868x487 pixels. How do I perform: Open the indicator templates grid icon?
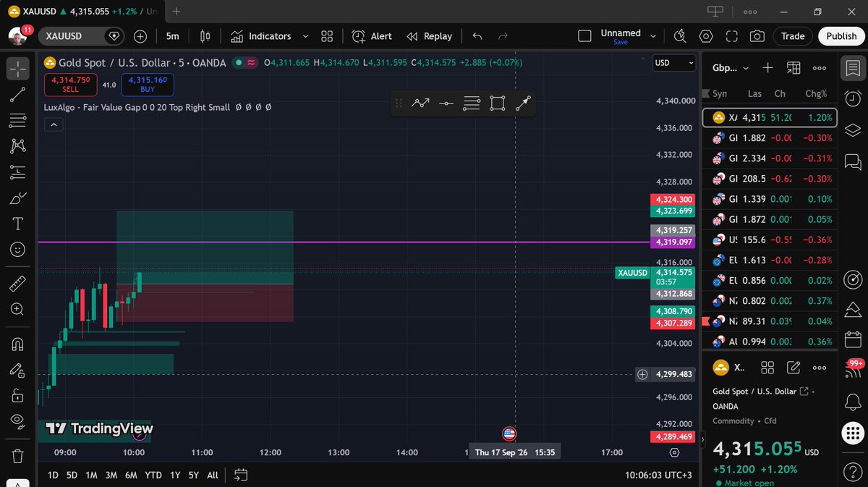pyautogui.click(x=327, y=36)
